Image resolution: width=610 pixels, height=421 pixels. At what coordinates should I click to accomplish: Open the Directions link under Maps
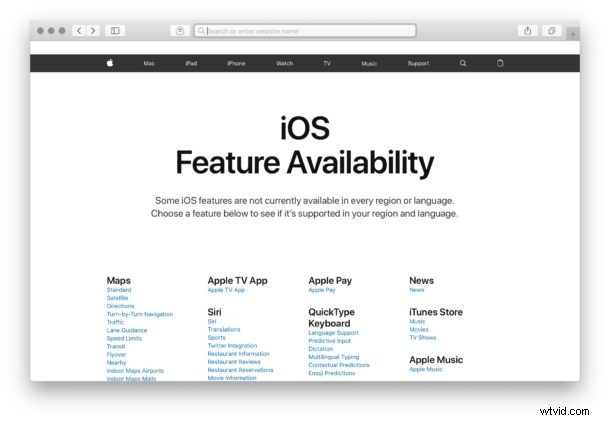(120, 306)
